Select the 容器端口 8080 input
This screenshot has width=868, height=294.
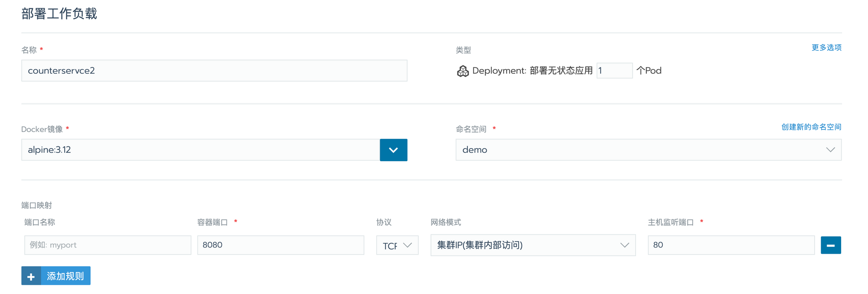coord(280,245)
